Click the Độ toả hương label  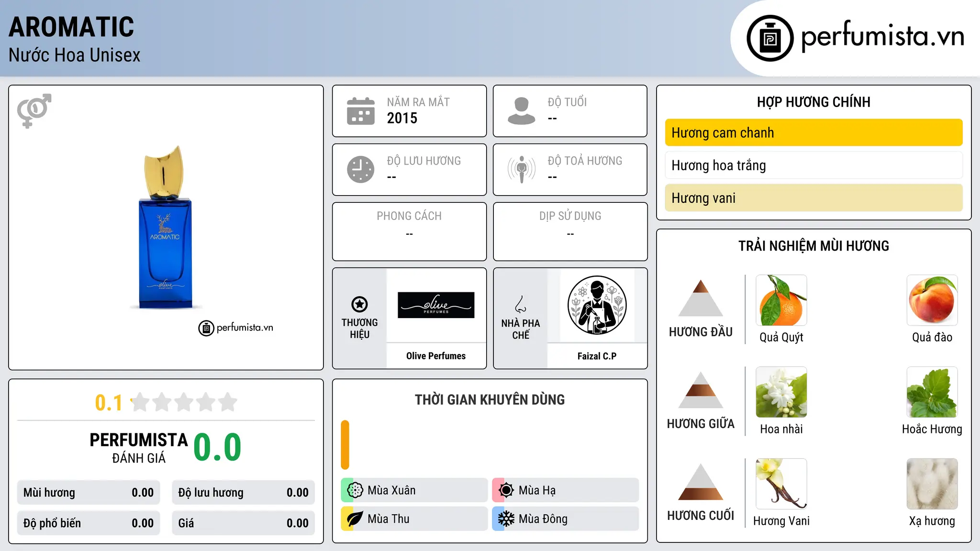(x=585, y=161)
